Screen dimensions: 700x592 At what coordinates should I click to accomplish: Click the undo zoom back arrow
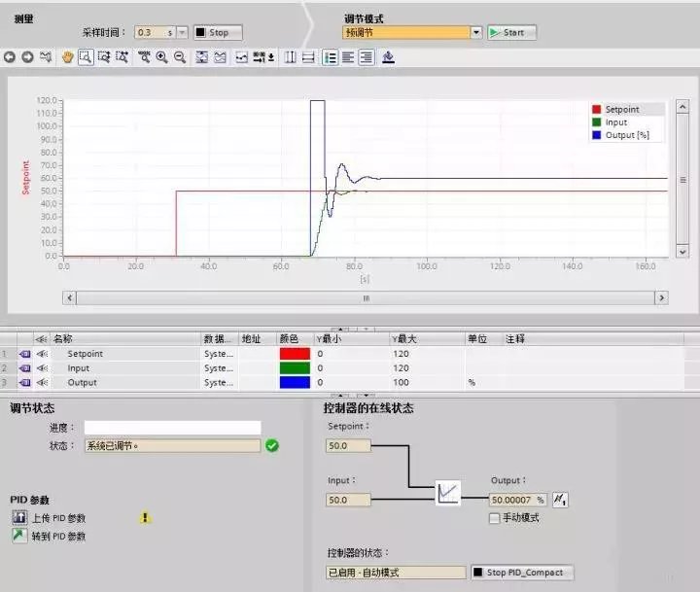[10, 57]
